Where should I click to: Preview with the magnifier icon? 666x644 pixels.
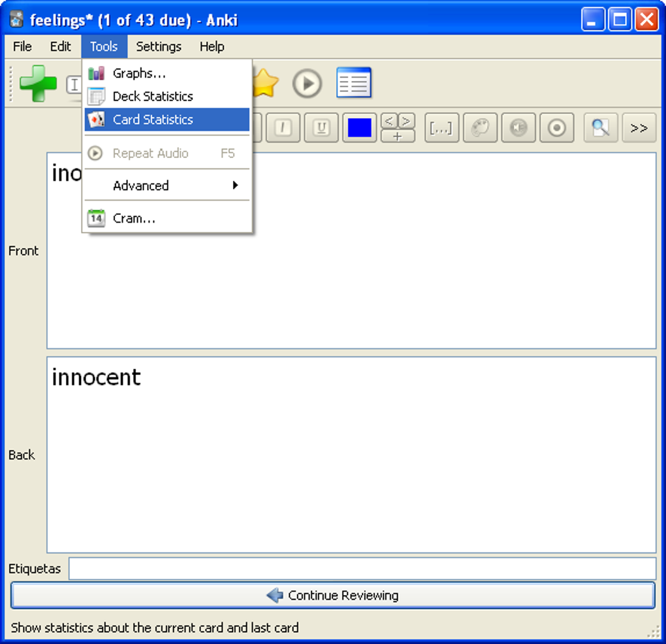600,128
